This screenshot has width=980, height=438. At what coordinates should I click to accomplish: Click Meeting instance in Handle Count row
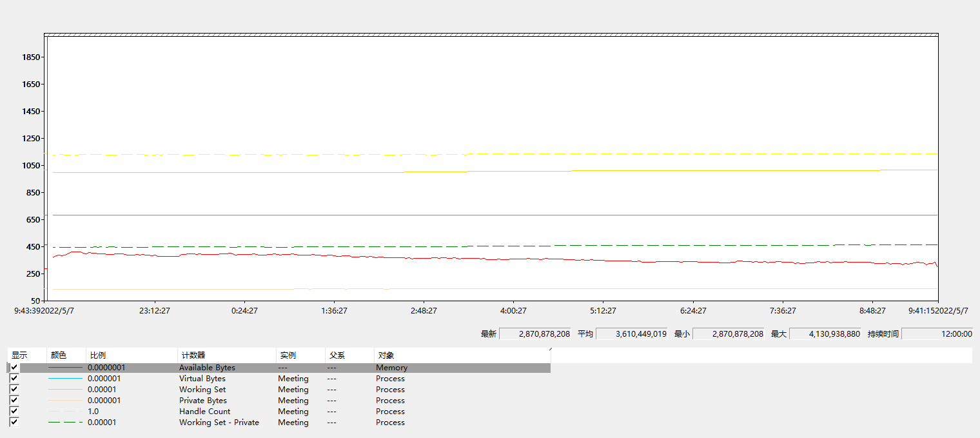pyautogui.click(x=293, y=412)
